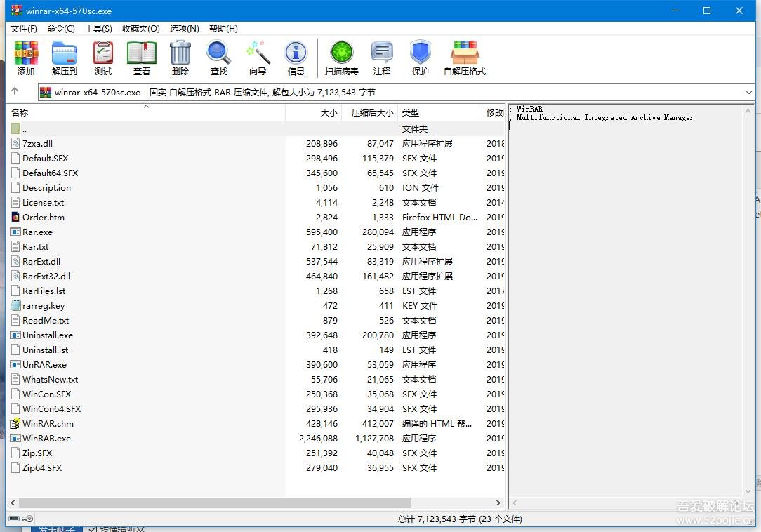
Task: Sort by Modified (修改) column header
Action: point(493,112)
